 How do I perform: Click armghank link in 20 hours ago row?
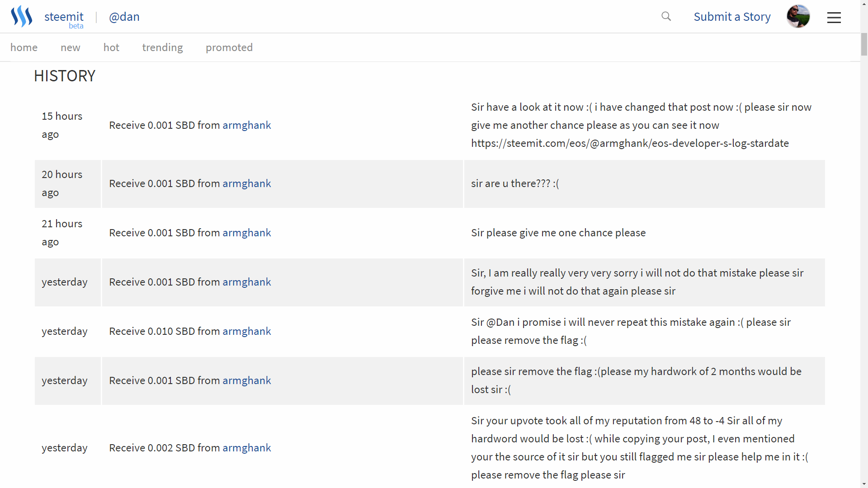(246, 183)
